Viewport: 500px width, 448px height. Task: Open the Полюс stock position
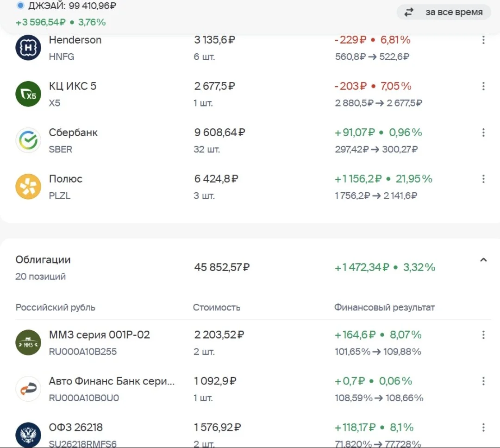pyautogui.click(x=253, y=187)
